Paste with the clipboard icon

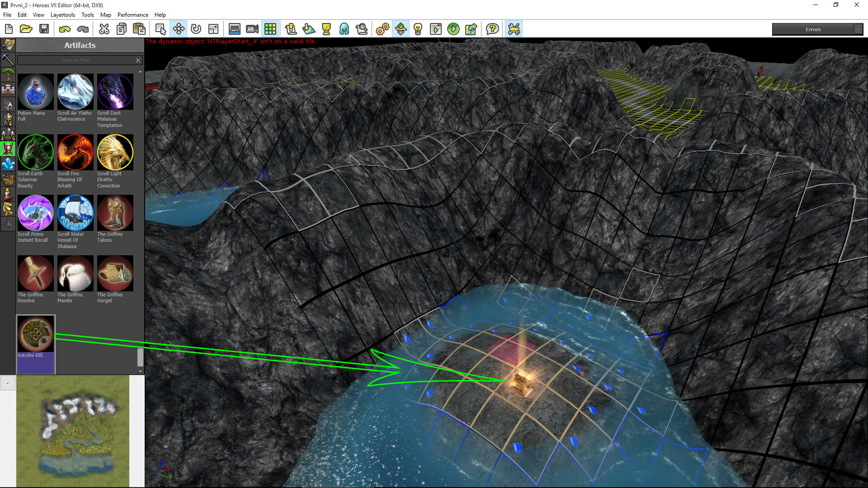point(139,29)
